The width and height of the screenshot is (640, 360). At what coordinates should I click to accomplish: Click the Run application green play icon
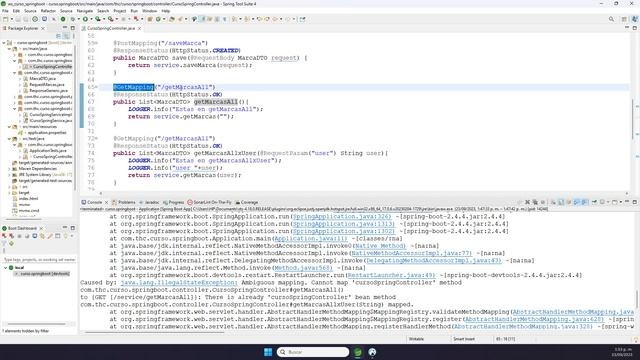[85, 19]
